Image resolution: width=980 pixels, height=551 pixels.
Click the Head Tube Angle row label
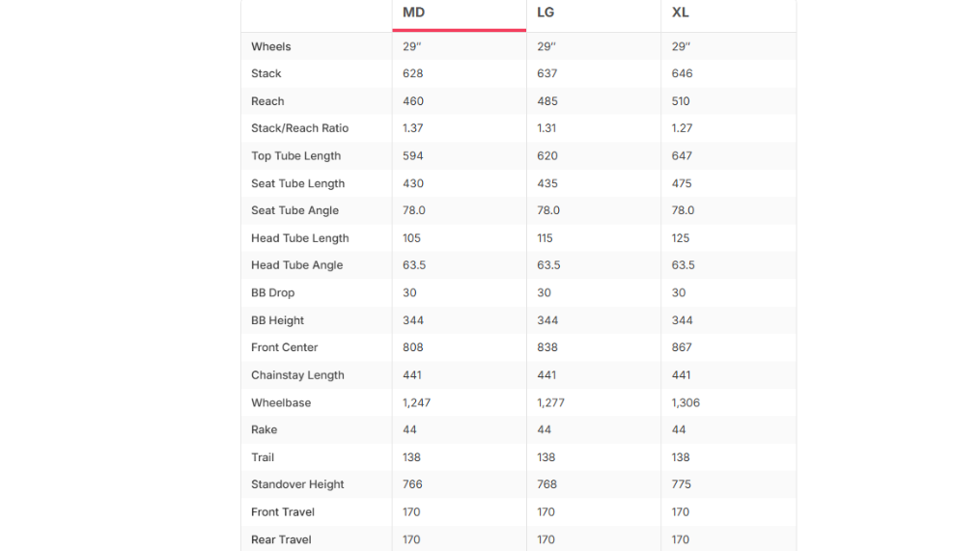point(296,265)
